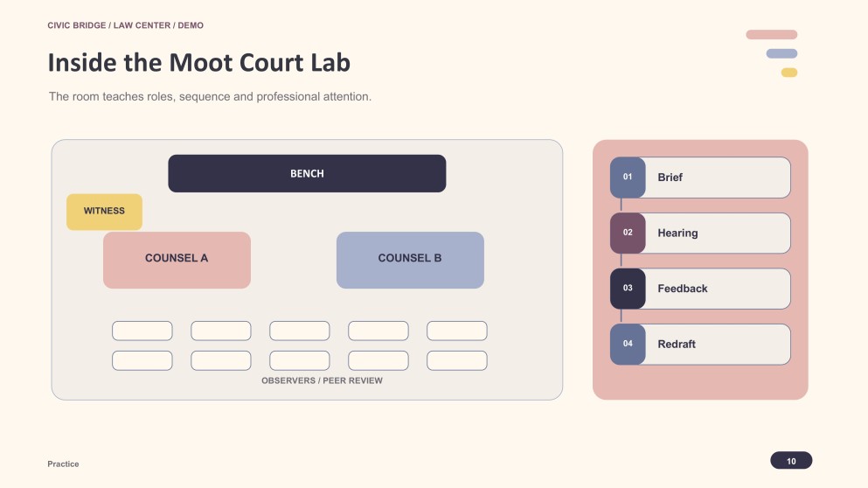Click the Redraft step card
The width and height of the screenshot is (868, 488).
(x=700, y=344)
